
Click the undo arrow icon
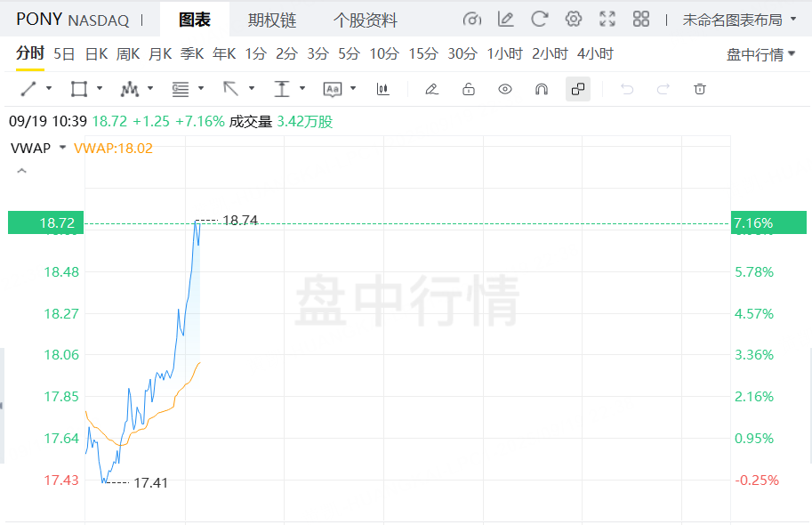coord(627,89)
